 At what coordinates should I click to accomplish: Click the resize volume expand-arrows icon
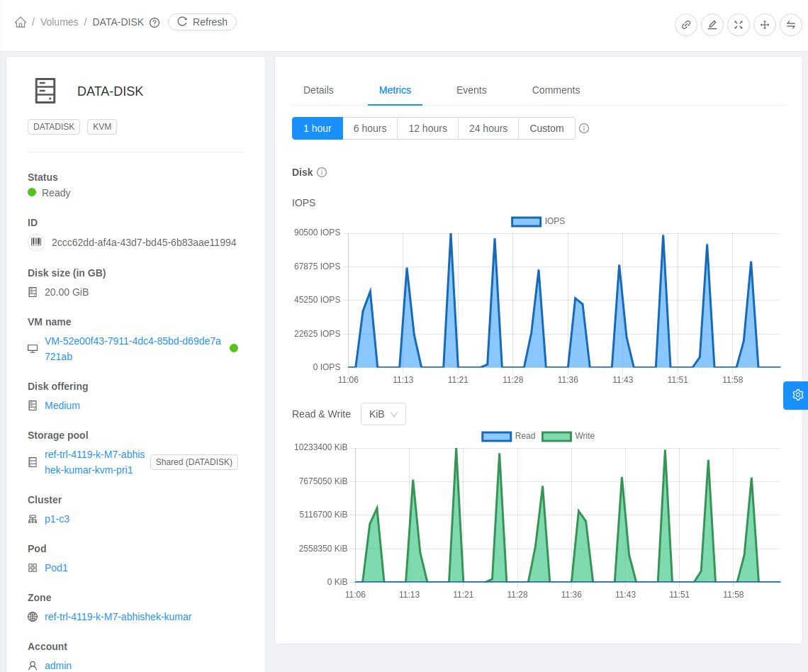[739, 25]
